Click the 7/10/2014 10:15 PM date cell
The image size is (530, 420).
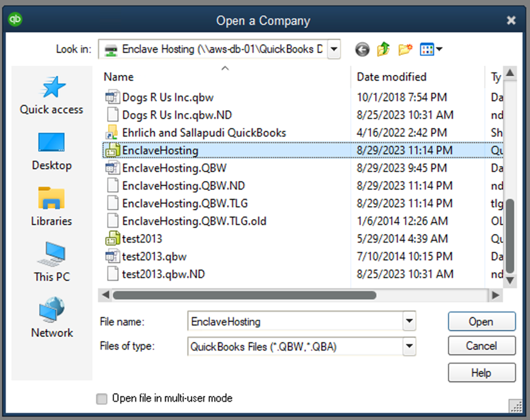pos(405,256)
